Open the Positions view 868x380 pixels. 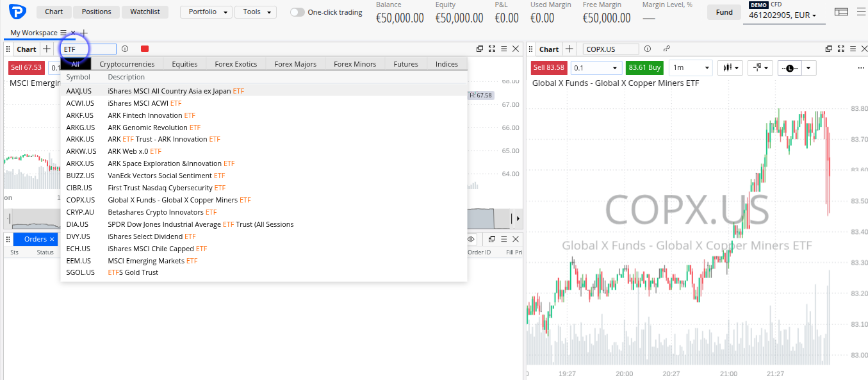click(96, 12)
